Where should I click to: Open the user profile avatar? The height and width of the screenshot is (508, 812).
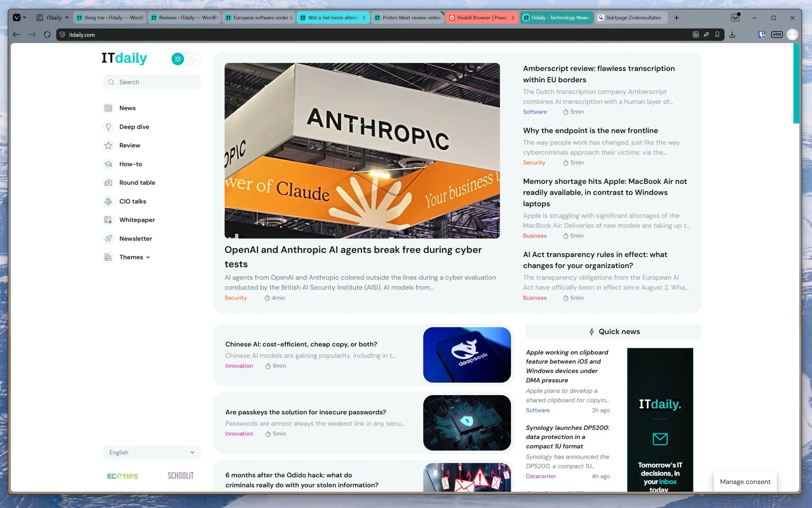point(793,35)
